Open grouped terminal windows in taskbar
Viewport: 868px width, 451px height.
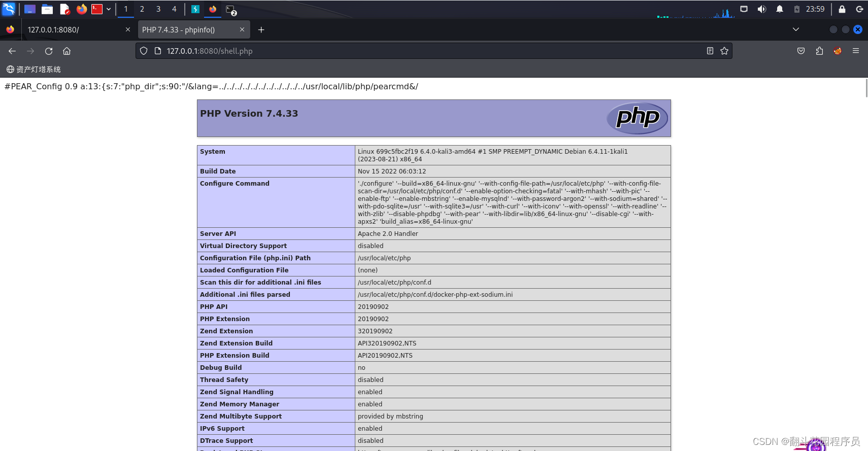[x=230, y=10]
